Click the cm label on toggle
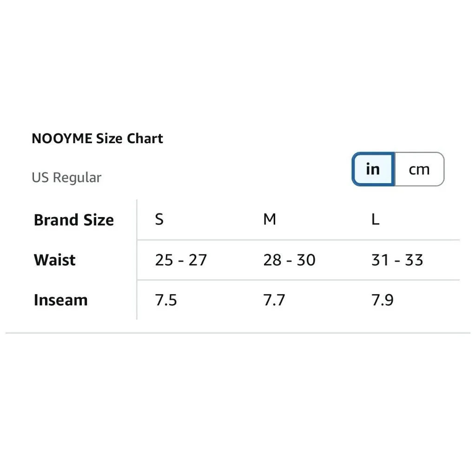 419,169
